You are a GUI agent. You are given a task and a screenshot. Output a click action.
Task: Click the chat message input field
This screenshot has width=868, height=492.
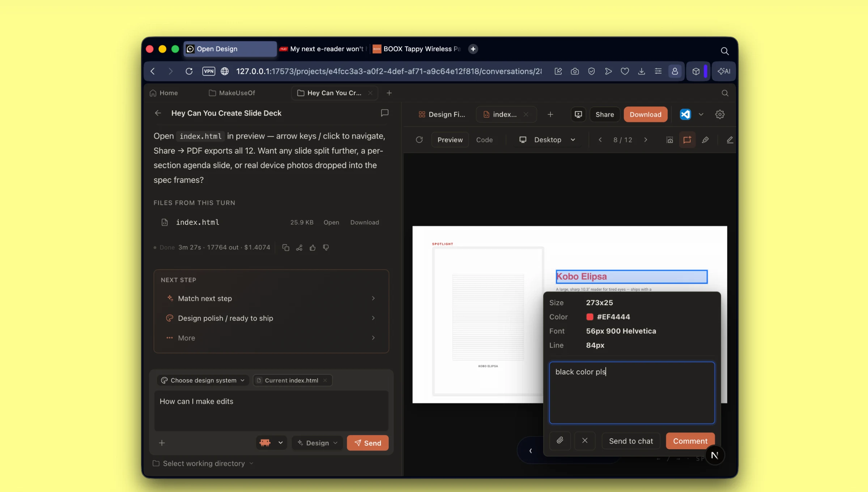click(x=271, y=411)
